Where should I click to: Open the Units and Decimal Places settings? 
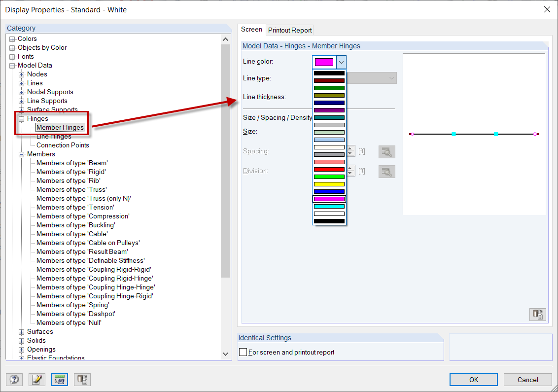[x=59, y=380]
